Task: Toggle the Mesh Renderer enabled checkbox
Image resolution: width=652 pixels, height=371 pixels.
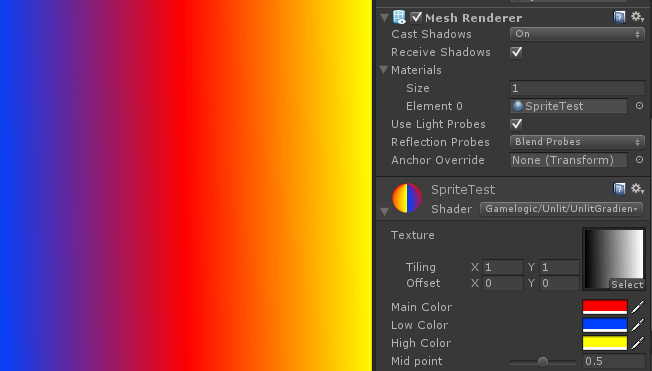Action: click(x=416, y=18)
